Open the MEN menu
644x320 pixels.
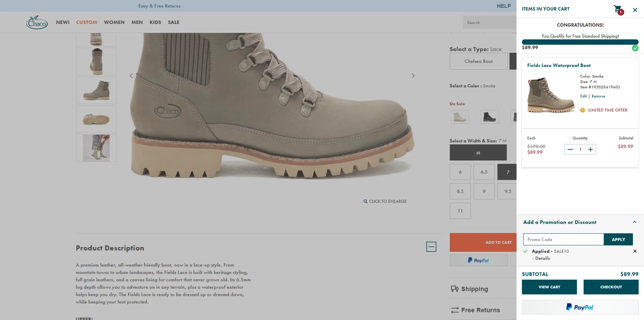(137, 22)
